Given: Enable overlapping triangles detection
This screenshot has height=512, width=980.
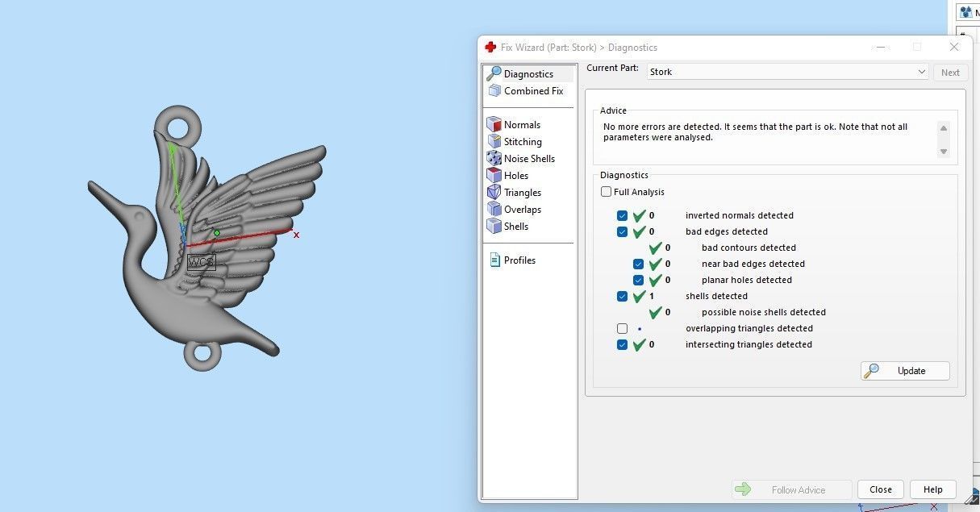Looking at the screenshot, I should (622, 328).
